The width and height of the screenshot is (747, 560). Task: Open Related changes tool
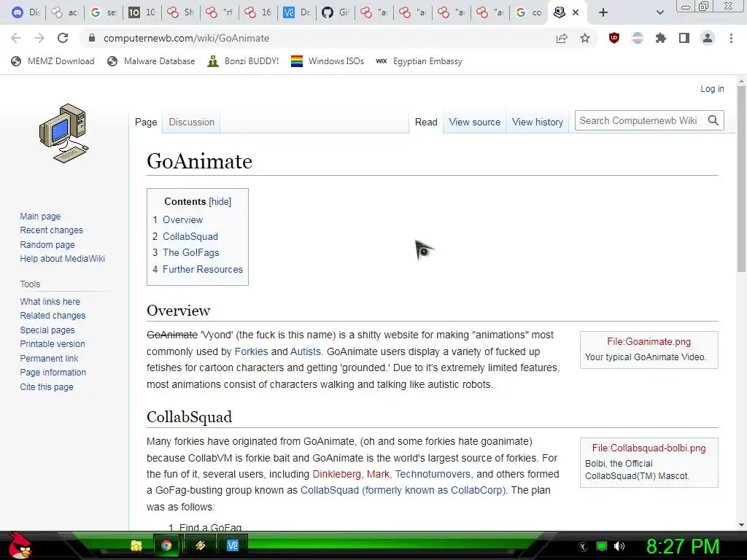point(53,315)
